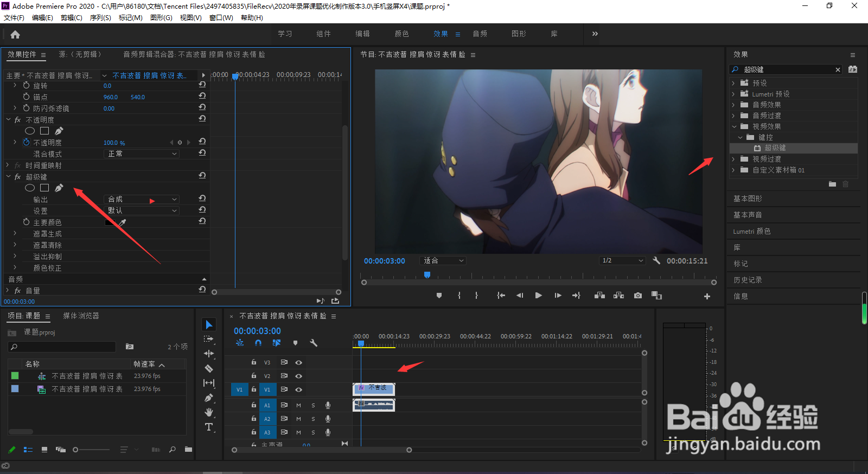The image size is (868, 474).
Task: Open the 文件(F) menu
Action: click(x=14, y=18)
